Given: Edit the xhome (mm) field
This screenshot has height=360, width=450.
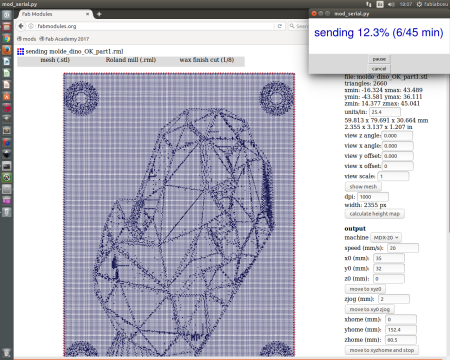Looking at the screenshot, I should pyautogui.click(x=401, y=319).
